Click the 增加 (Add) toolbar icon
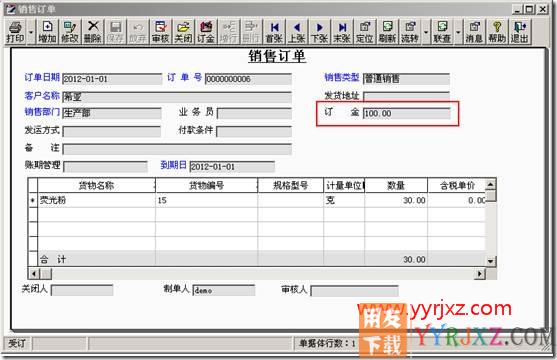 47,32
